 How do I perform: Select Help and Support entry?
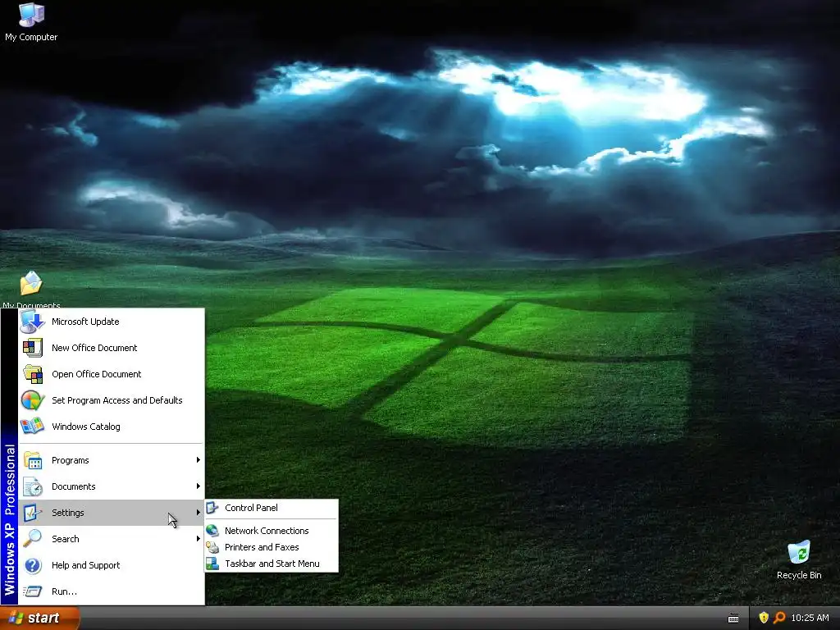[112, 565]
